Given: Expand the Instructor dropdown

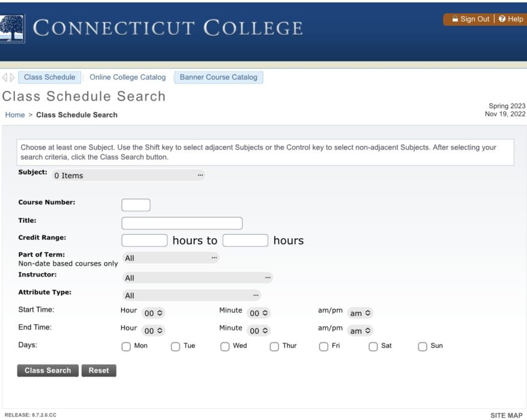Looking at the screenshot, I should pos(197,278).
